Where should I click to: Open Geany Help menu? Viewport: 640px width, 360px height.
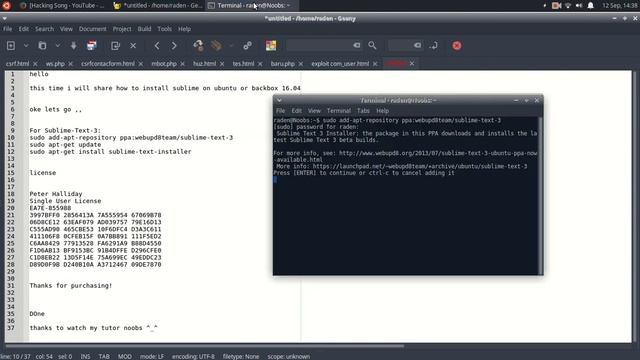tap(184, 29)
